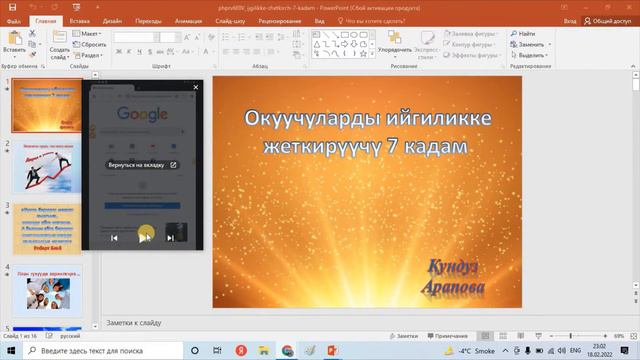Open the File (Файл) tab

13,21
